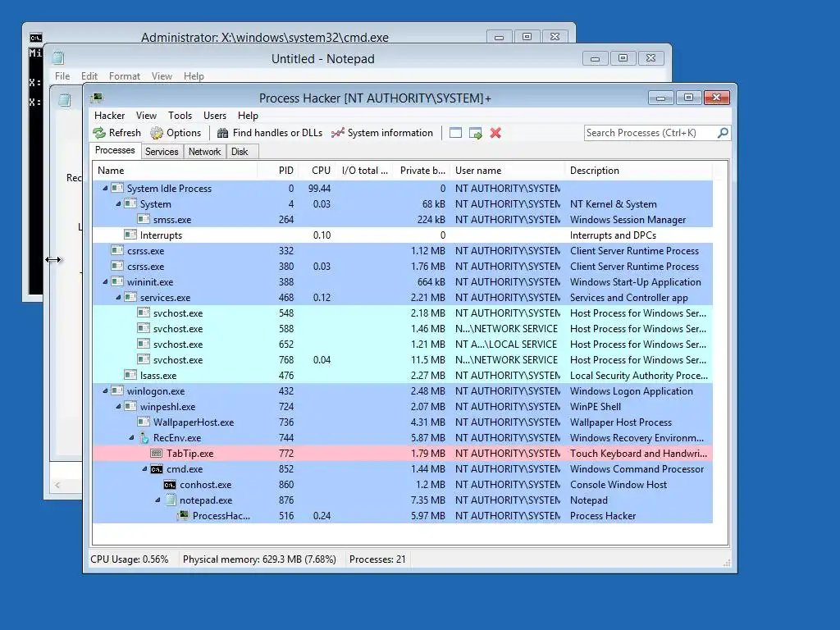
Task: Click the svchost.exe PID 548 icon
Action: pyautogui.click(x=144, y=313)
